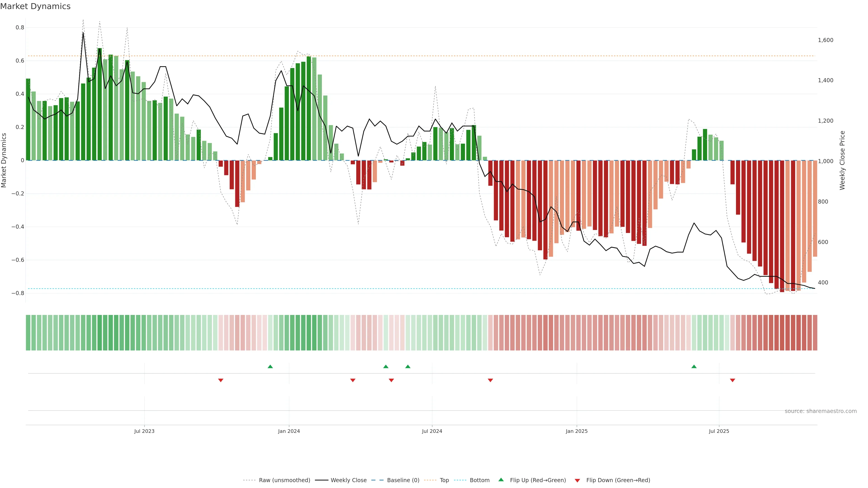This screenshot has height=488, width=868.
Task: Click the earliest red flip-down triangle marker
Action: point(221,380)
